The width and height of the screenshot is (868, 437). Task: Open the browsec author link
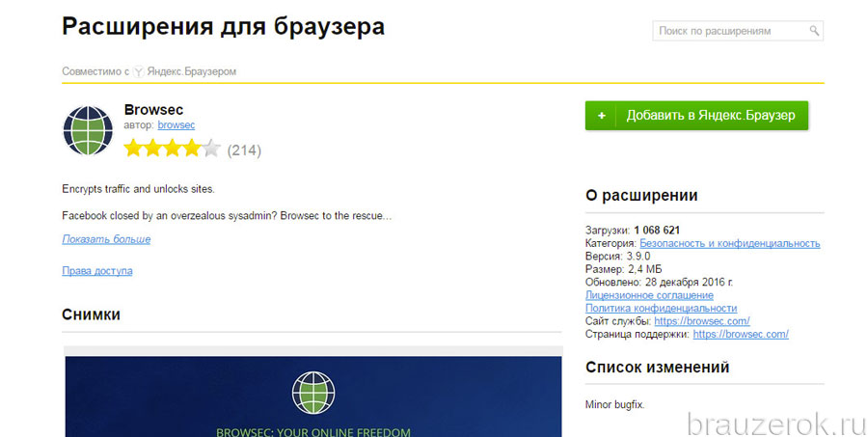tap(176, 125)
